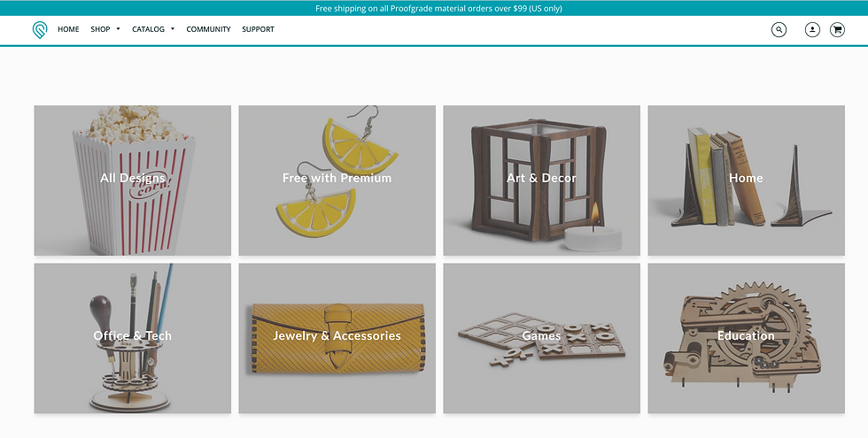Open the user account icon
This screenshot has width=868, height=438.
[812, 30]
